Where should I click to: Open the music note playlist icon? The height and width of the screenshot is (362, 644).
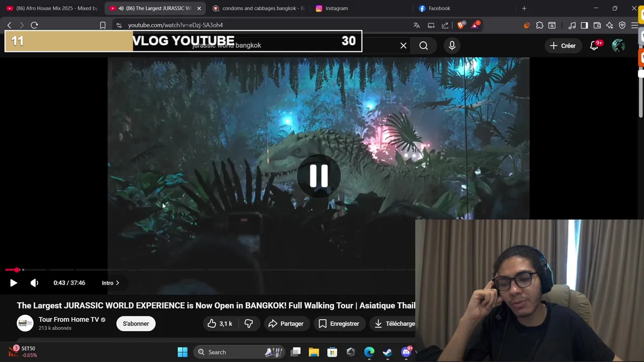(x=572, y=25)
